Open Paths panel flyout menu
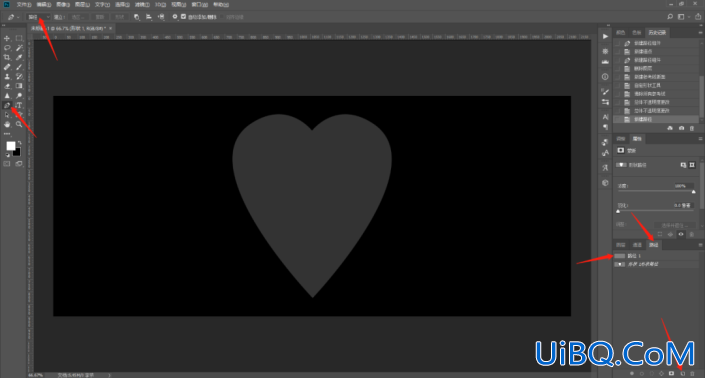Screen dimensions: 705x378 click(x=700, y=245)
